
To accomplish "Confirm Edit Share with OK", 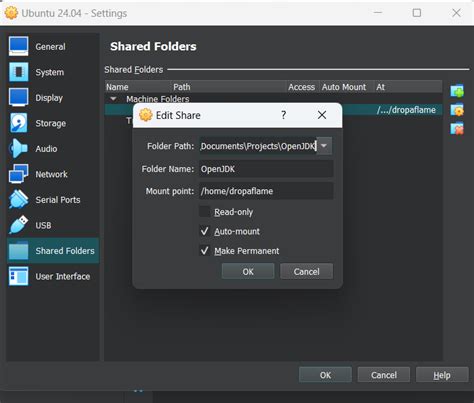I will tap(248, 271).
